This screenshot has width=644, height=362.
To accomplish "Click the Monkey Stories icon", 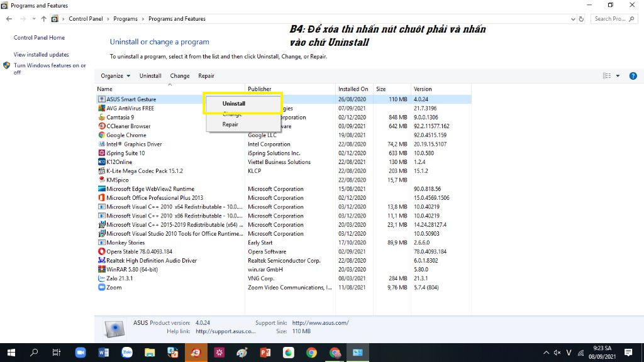I will [101, 243].
